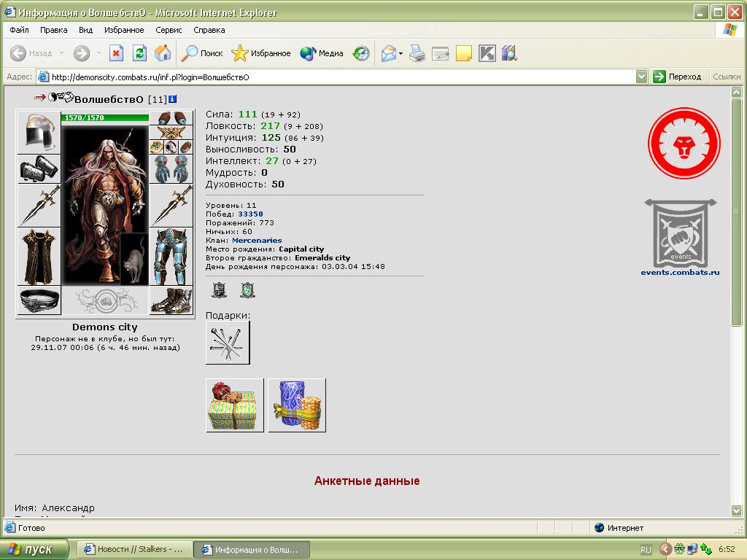Image resolution: width=747 pixels, height=560 pixels.
Task: Click the leg armor greaves slot
Action: point(171,257)
